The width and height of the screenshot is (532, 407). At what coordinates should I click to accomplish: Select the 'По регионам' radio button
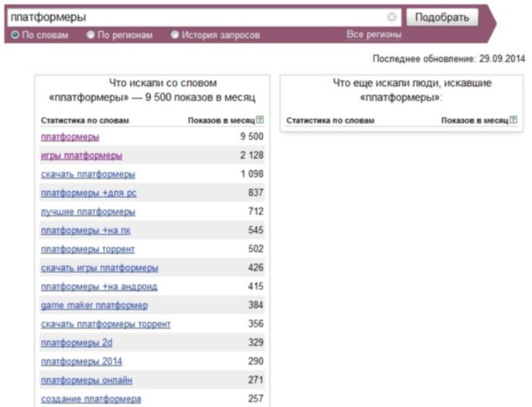pos(90,35)
